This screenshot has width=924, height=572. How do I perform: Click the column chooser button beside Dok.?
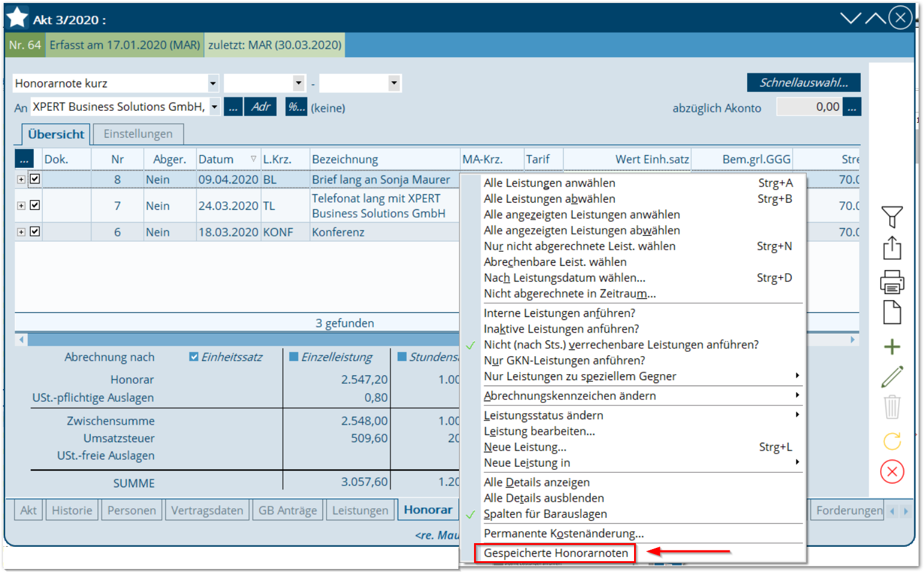(x=24, y=159)
